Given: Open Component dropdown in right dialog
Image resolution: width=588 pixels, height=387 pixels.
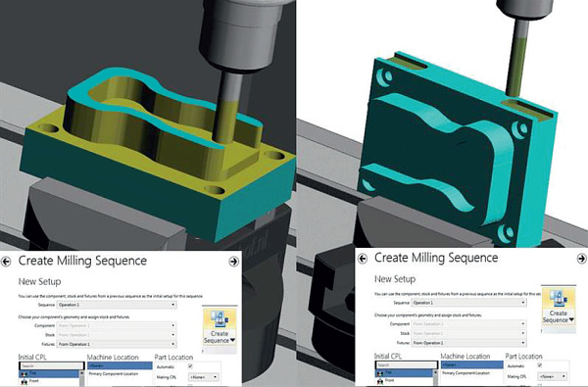Looking at the screenshot, I should [x=468, y=323].
